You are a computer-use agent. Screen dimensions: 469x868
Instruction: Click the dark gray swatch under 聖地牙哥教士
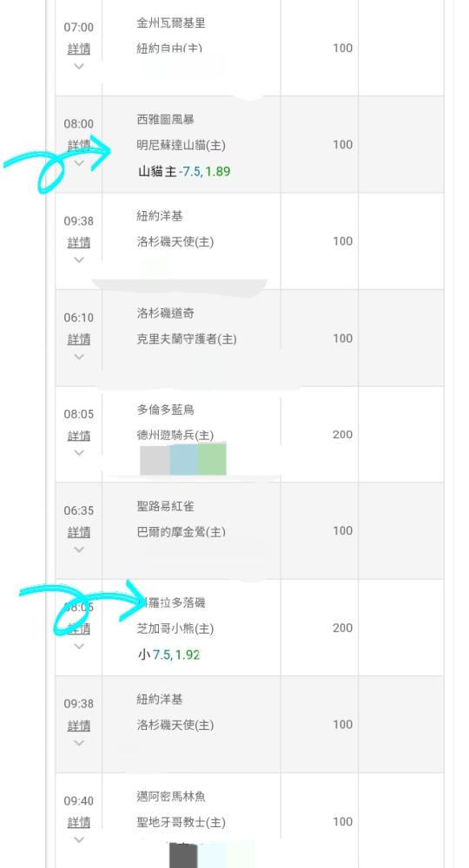(x=183, y=856)
